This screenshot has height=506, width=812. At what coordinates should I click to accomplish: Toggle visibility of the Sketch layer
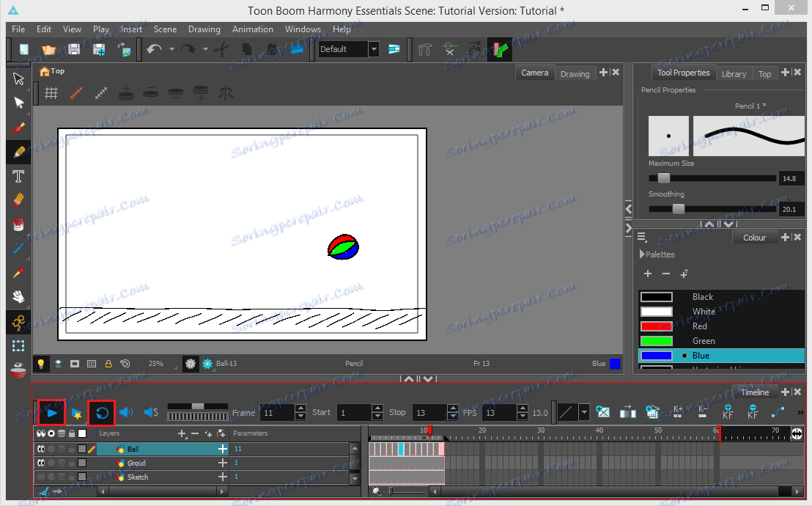tap(41, 477)
